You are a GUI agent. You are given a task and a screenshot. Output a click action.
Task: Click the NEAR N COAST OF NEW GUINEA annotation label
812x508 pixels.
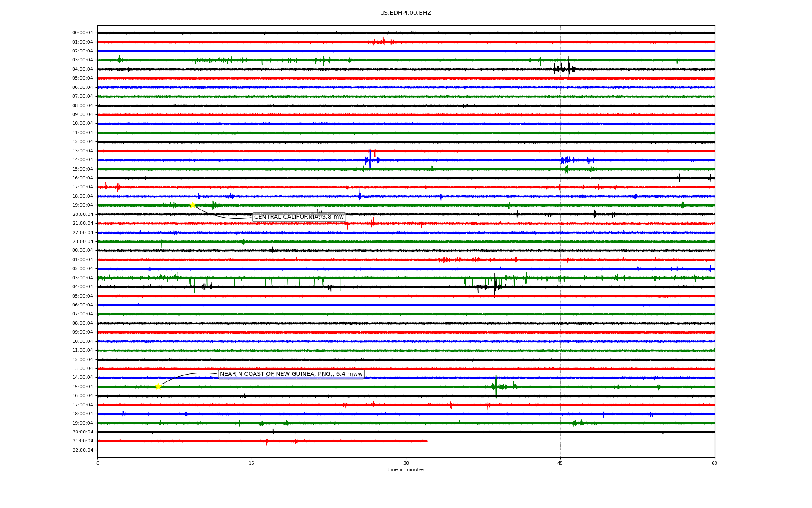[291, 374]
